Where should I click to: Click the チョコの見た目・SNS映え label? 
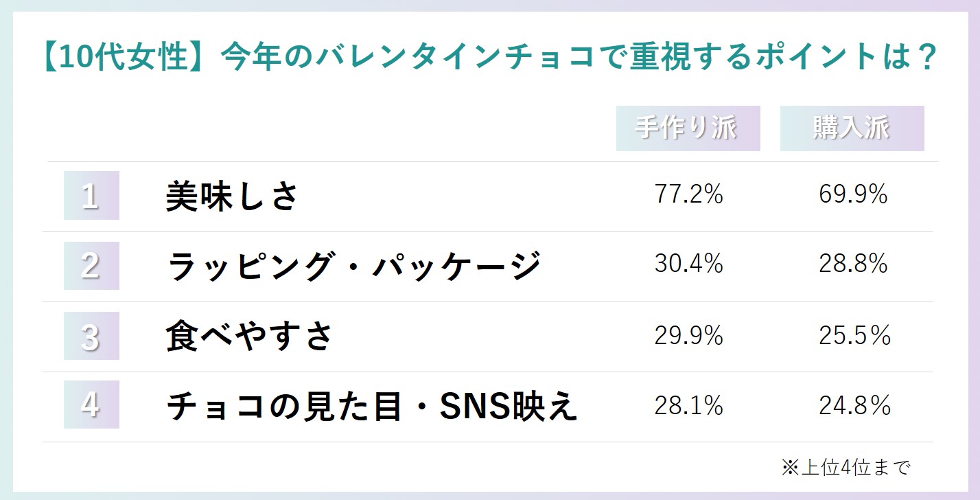point(372,406)
